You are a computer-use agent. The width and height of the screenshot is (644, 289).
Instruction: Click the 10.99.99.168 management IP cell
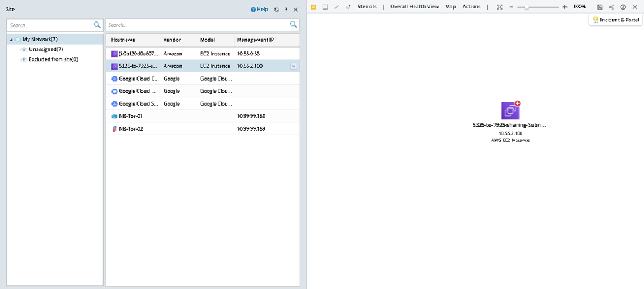pos(251,116)
